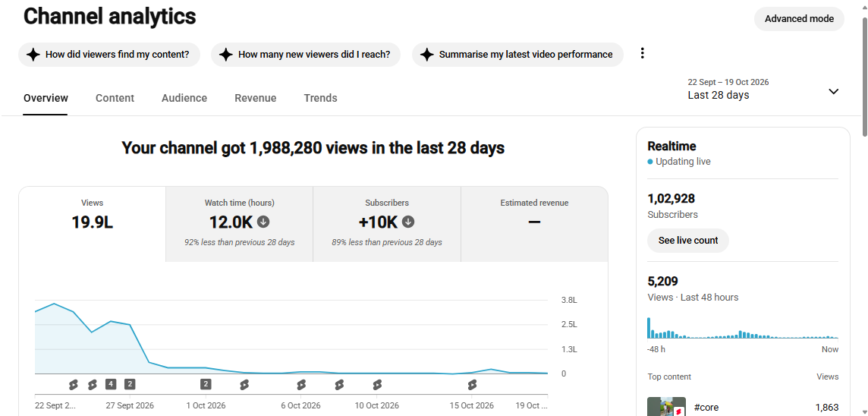This screenshot has height=416, width=868.
Task: Switch to the Overview tab
Action: 46,98
